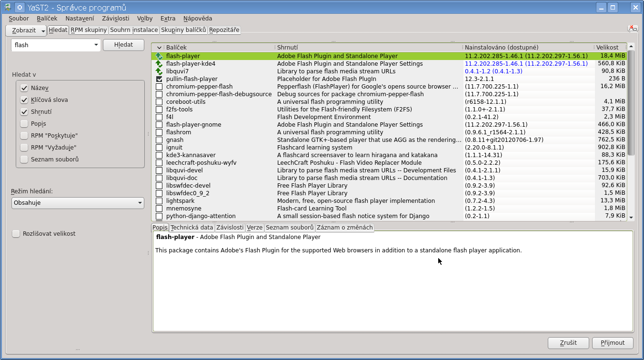Open the YaST2 window menu icon in title bar

coord(8,7)
